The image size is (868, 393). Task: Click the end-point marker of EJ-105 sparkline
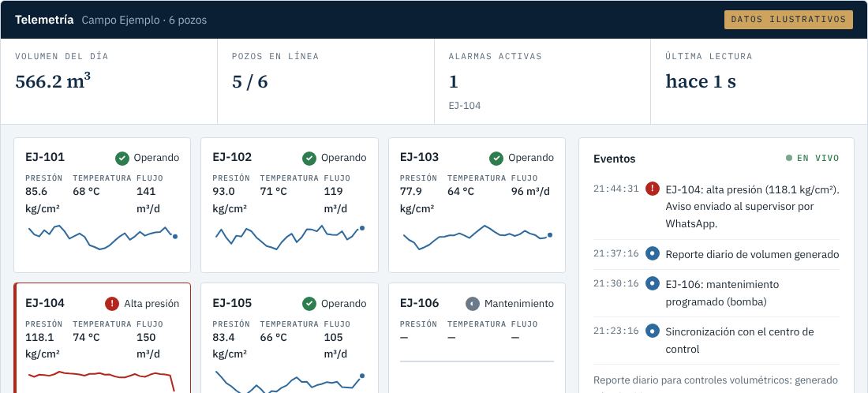[362, 376]
